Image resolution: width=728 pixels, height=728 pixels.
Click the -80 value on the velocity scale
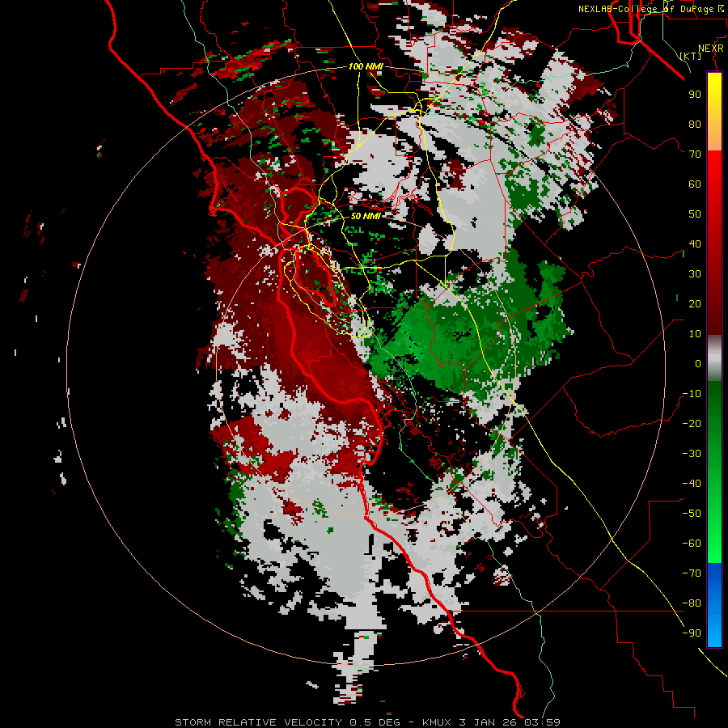tap(692, 603)
